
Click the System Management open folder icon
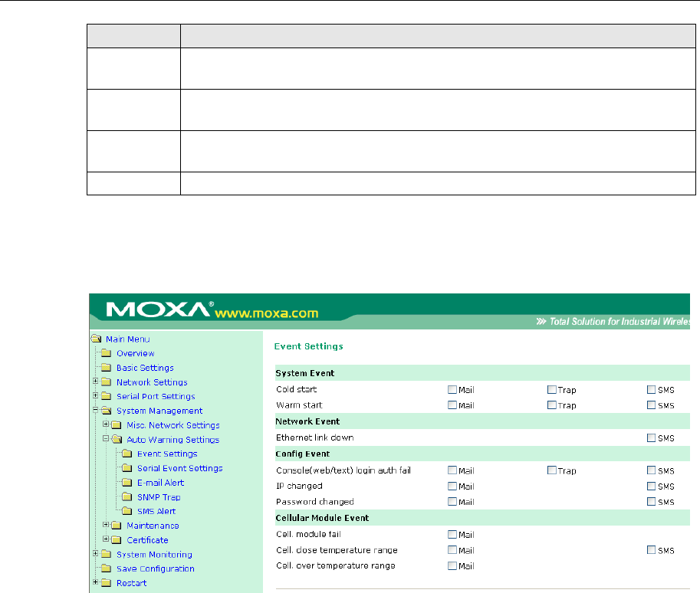coord(107,411)
